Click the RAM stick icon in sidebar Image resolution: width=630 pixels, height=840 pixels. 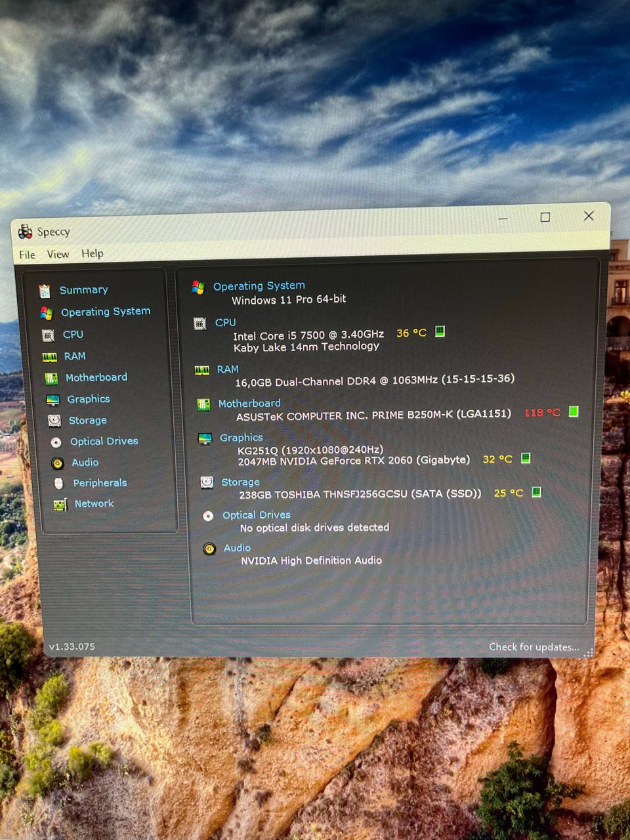pos(50,357)
